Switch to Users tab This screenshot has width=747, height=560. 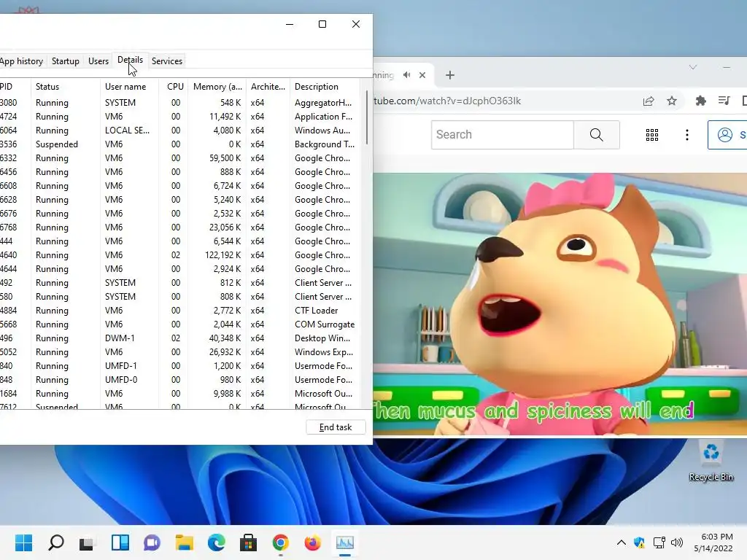pos(98,61)
